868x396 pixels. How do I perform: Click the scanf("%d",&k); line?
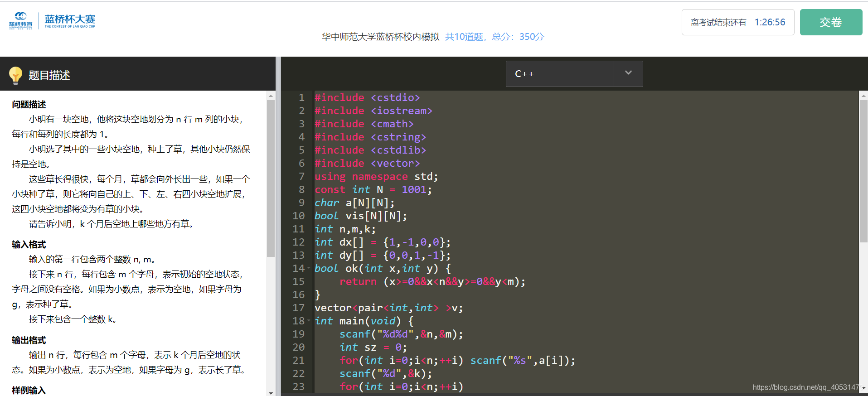point(386,373)
